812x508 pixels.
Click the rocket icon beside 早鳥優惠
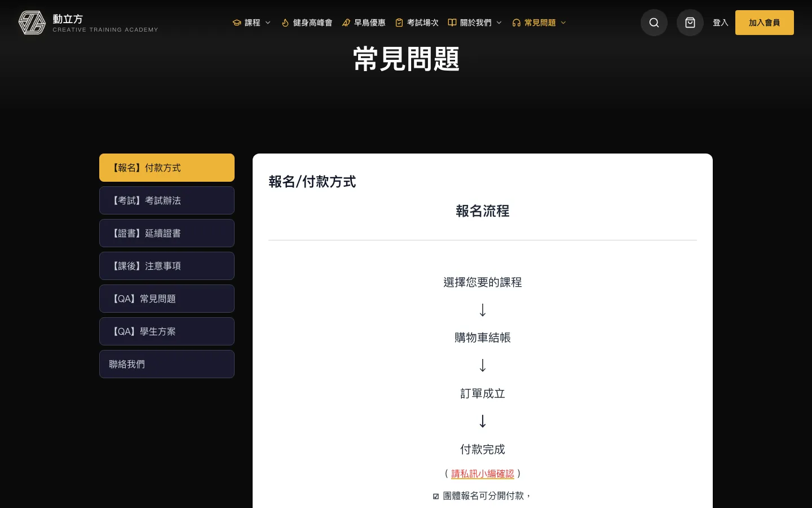pyautogui.click(x=346, y=23)
